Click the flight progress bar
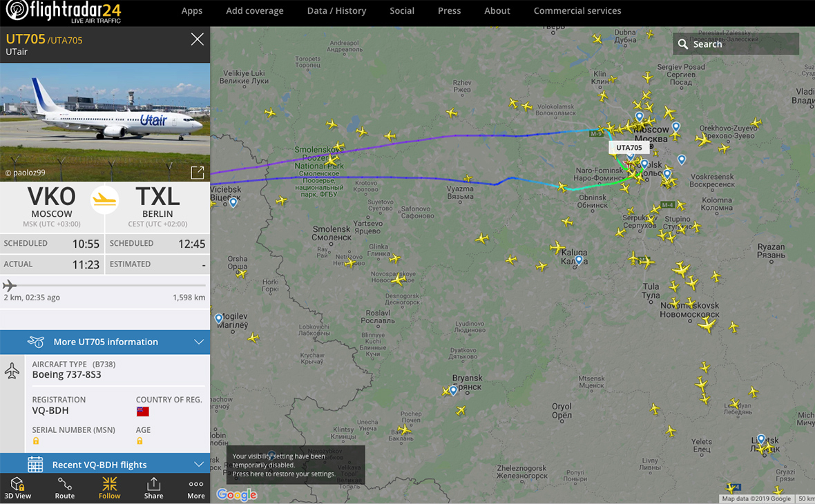The image size is (815, 504). pyautogui.click(x=105, y=285)
